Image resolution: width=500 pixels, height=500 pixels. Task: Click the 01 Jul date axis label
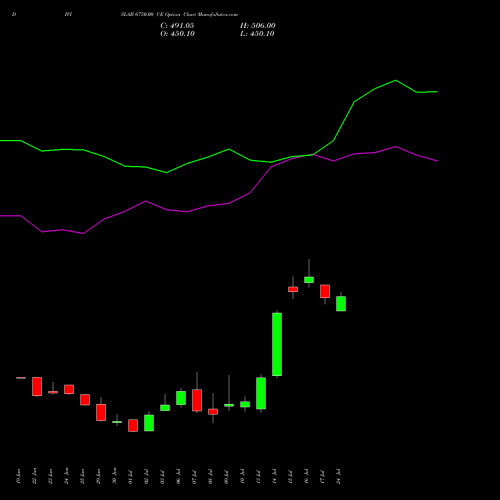(x=130, y=477)
